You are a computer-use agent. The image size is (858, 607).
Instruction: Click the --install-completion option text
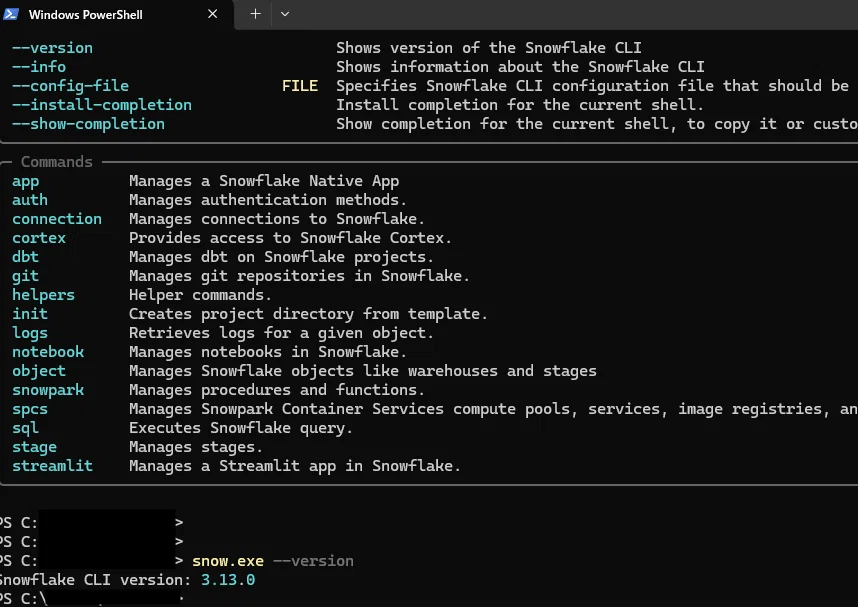pyautogui.click(x=102, y=105)
